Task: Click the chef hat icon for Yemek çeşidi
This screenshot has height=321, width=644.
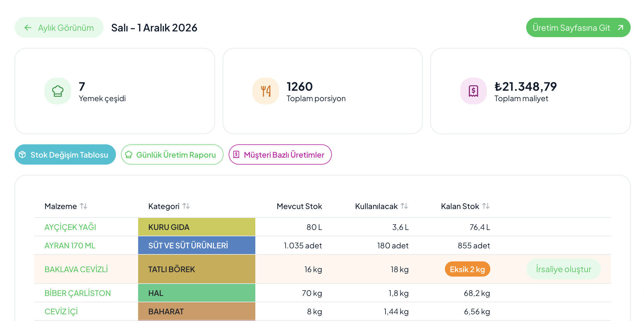Action: [x=58, y=91]
